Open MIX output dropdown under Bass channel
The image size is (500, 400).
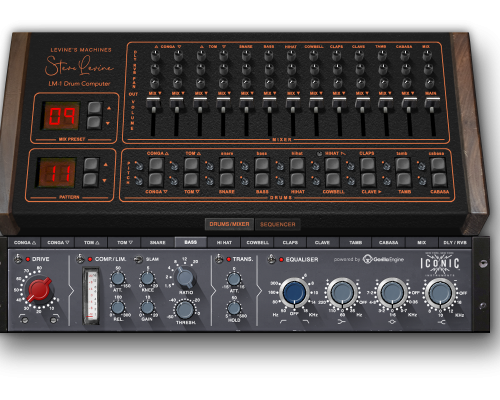point(270,93)
